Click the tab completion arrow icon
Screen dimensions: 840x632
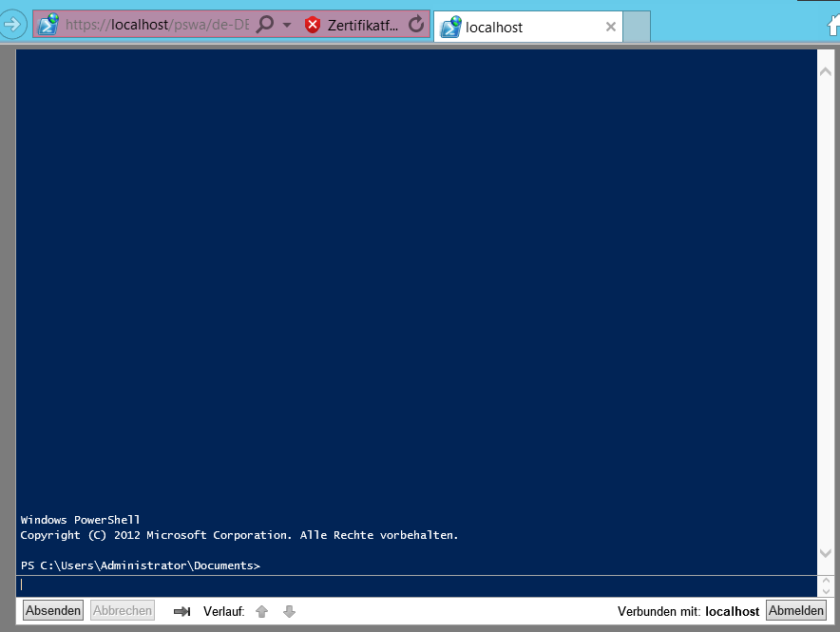tap(182, 611)
